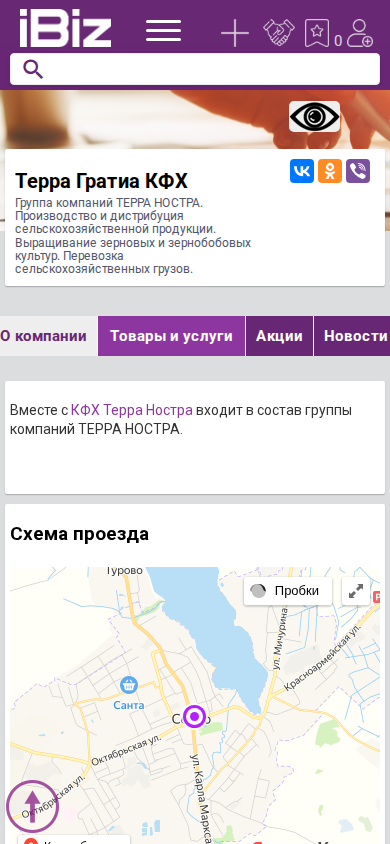Image resolution: width=390 pixels, height=844 pixels.
Task: Toggle Пробки traffic layer on map
Action: tap(288, 591)
